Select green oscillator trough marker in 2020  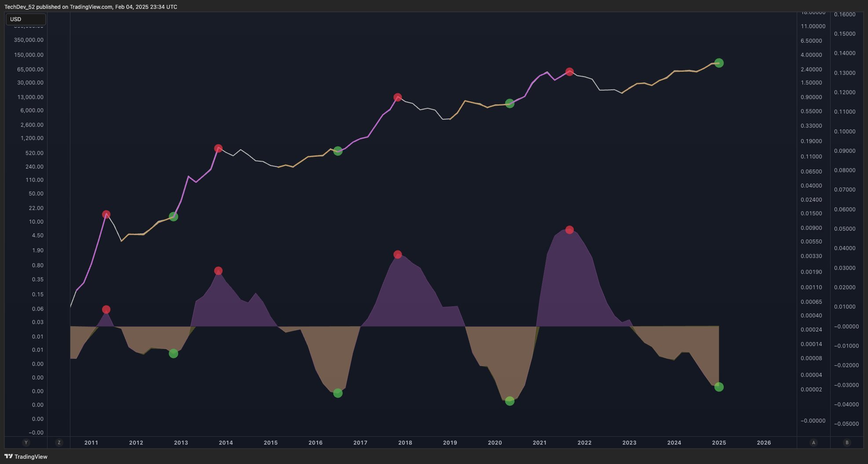[509, 401]
